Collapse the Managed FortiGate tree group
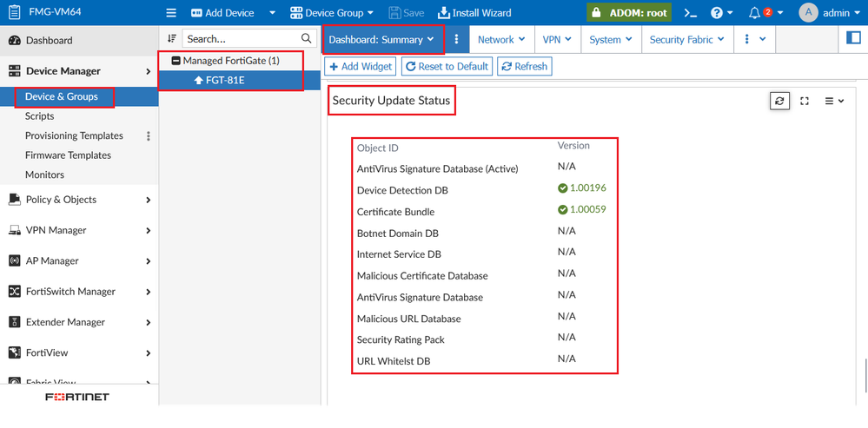 coord(176,62)
